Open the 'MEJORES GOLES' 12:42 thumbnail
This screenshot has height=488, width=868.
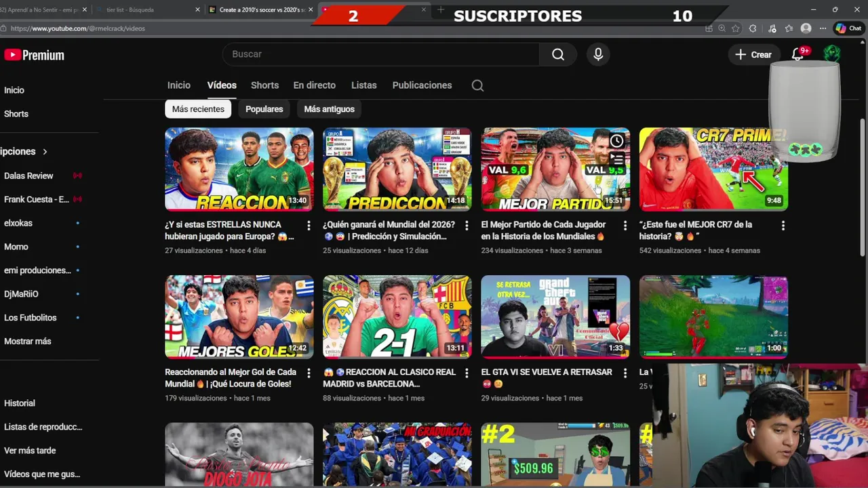click(239, 317)
